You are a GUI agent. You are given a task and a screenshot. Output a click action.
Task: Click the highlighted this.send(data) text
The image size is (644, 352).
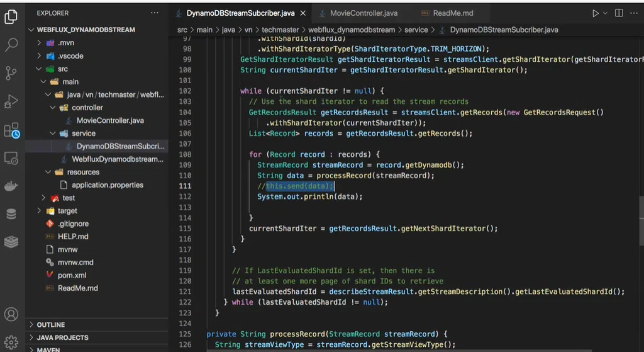click(x=299, y=186)
